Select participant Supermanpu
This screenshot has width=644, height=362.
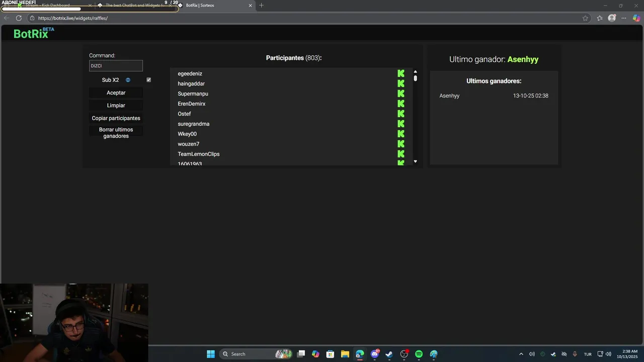tap(193, 94)
